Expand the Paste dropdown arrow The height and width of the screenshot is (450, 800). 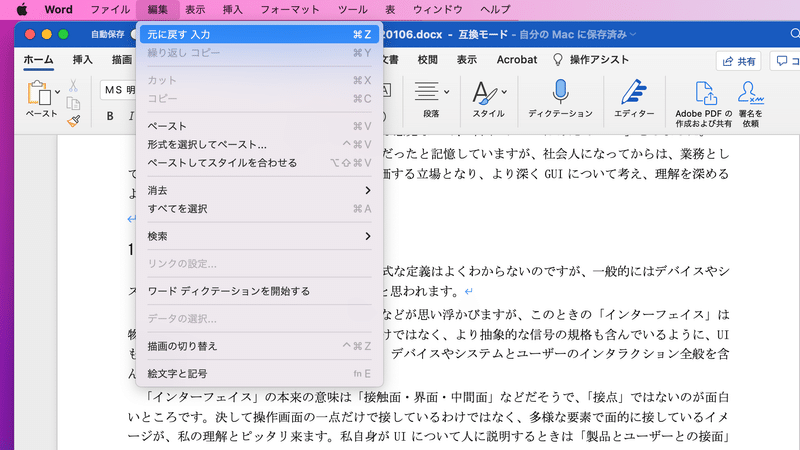58,92
